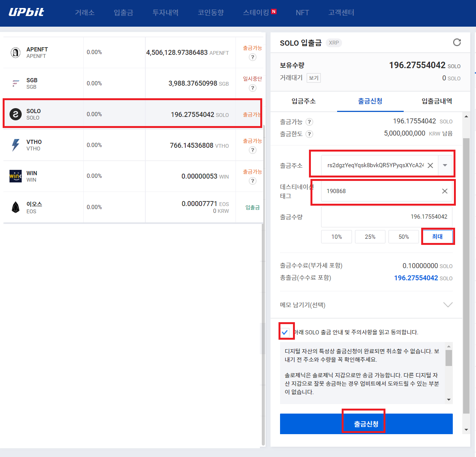This screenshot has width=476, height=457.
Task: Click the total withdrawal 196.27554042 in blue
Action: coord(416,278)
